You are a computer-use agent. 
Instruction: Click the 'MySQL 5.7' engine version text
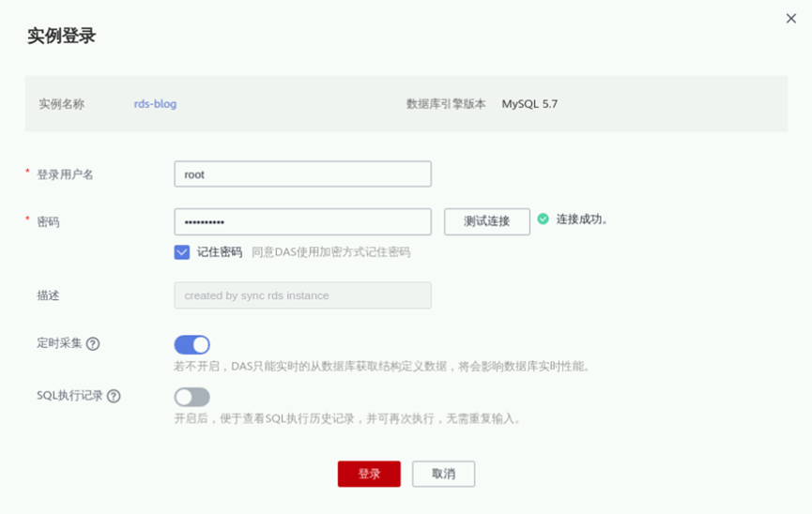point(529,103)
